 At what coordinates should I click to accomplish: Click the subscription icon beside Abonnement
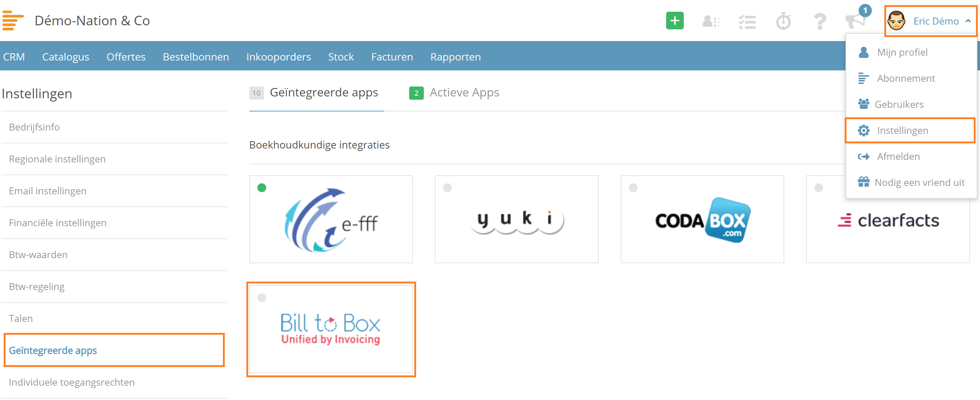click(x=863, y=78)
